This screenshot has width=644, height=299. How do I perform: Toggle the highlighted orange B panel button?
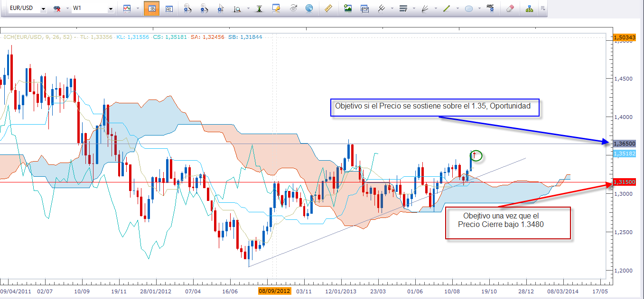[151, 9]
